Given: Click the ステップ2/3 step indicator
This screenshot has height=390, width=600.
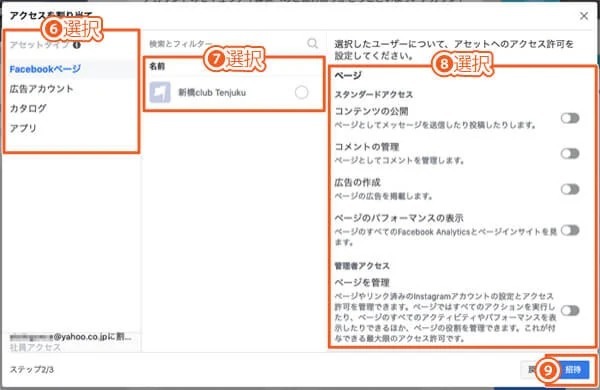Looking at the screenshot, I should coord(31,370).
